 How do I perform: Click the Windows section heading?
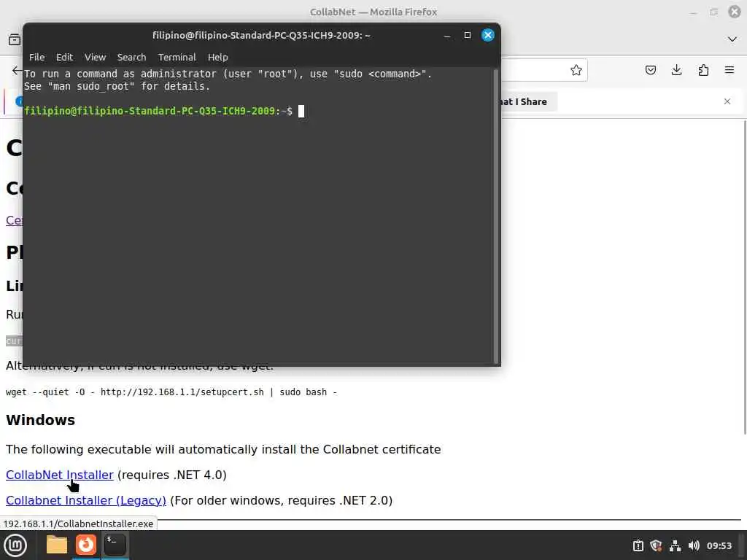(41, 420)
